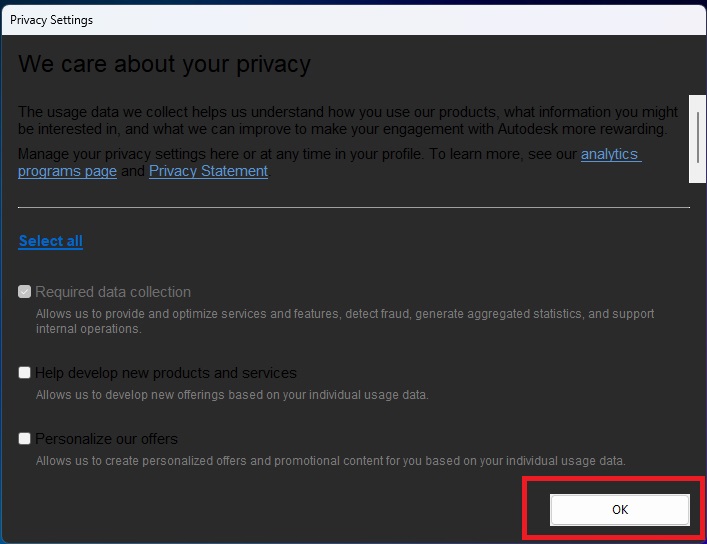Click the description about personalized promotional content
Image resolution: width=707 pixels, height=544 pixels.
(330, 461)
